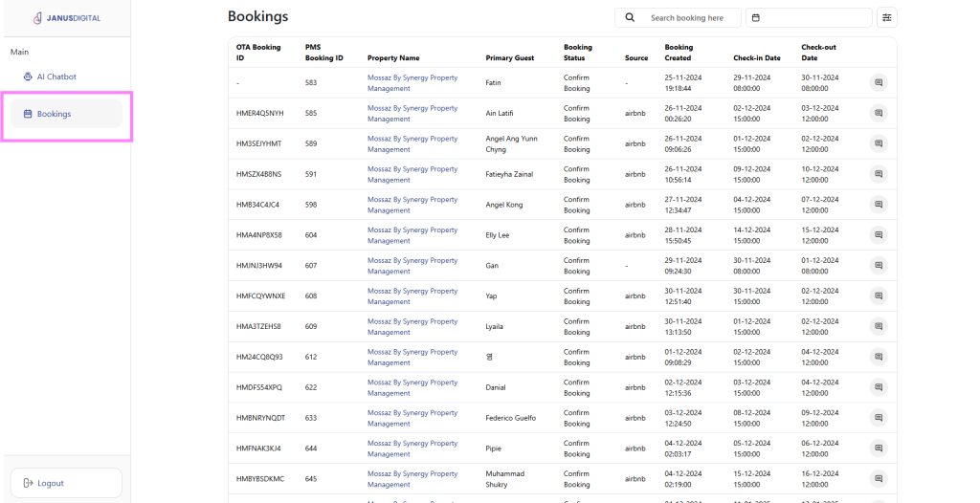The image size is (980, 503).
Task: Open chat icon for Federico Guelfo booking
Action: [878, 418]
